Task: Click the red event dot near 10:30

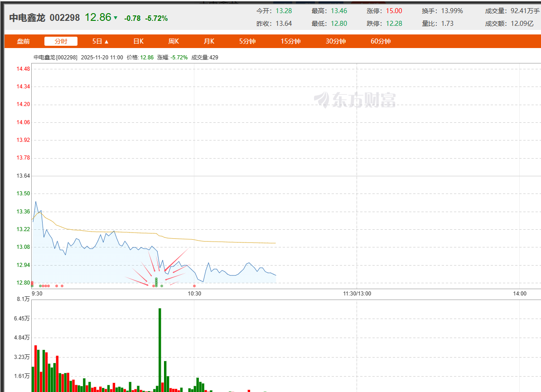Action: pyautogui.click(x=194, y=286)
